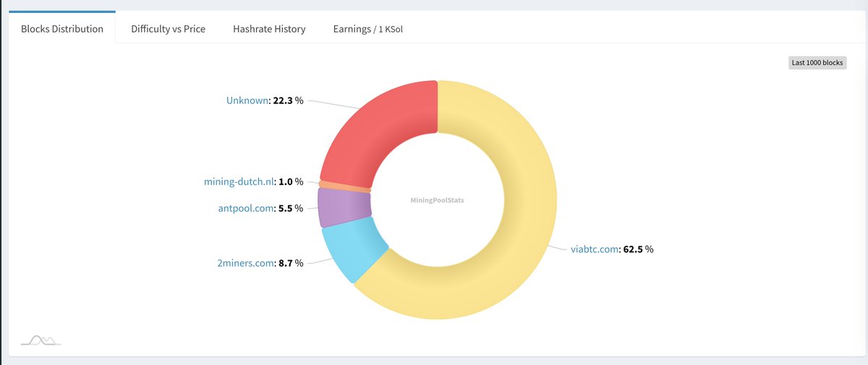Open the Hashrate History tab
The height and width of the screenshot is (365, 868).
point(269,29)
